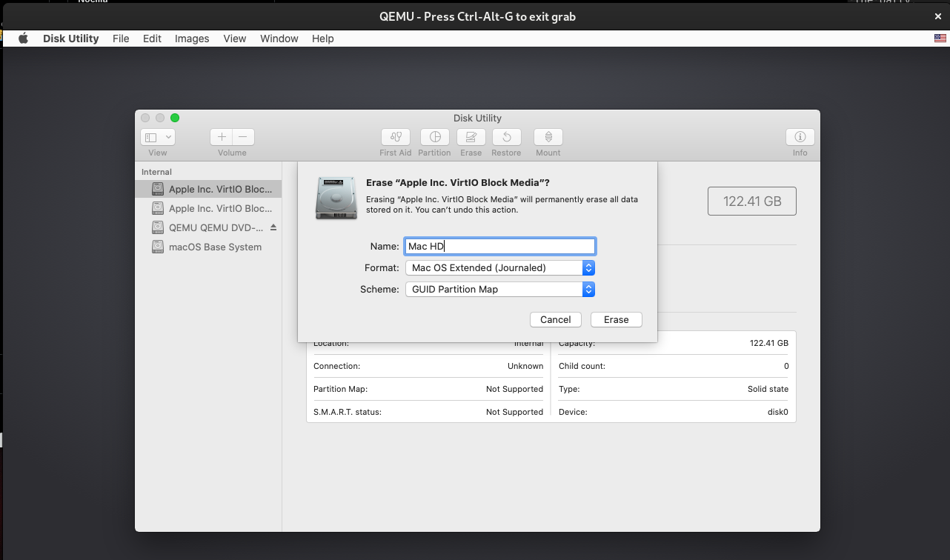Click the 122.41 GB capacity box
Image resolution: width=950 pixels, height=560 pixels.
click(x=752, y=201)
